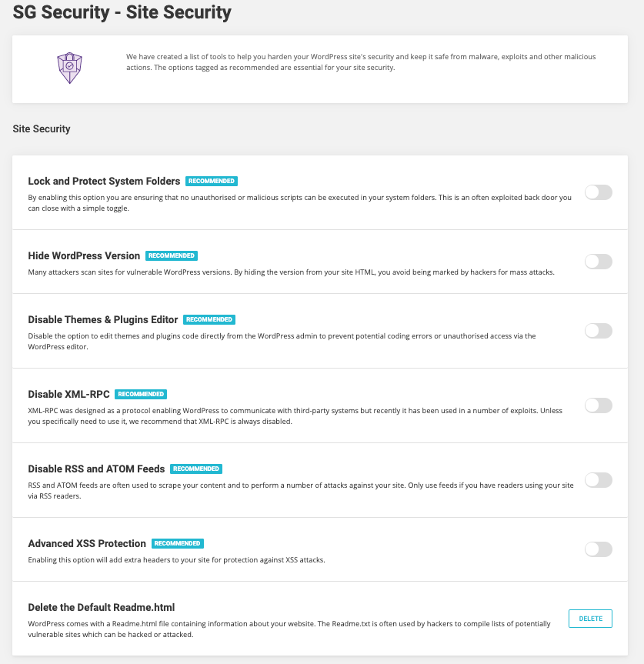The height and width of the screenshot is (664, 644).
Task: Toggle Disable Themes & Plugins Editor
Action: (x=598, y=331)
